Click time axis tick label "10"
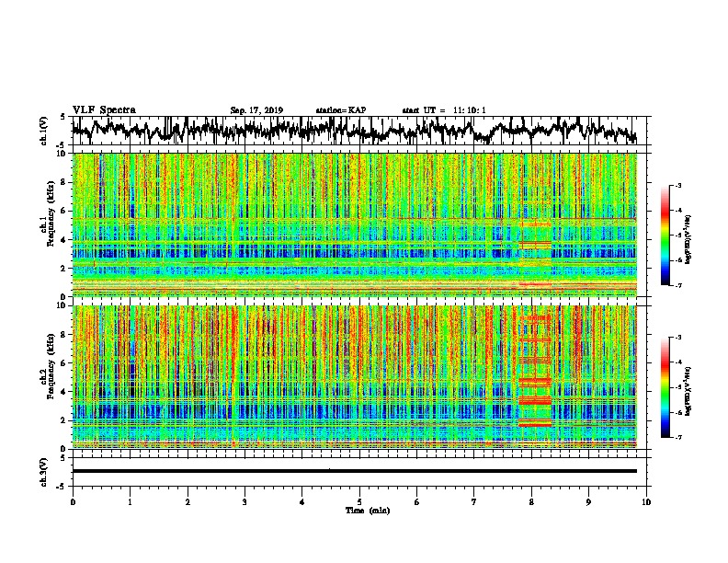Viewport: 728px width, 563px height. point(646,502)
